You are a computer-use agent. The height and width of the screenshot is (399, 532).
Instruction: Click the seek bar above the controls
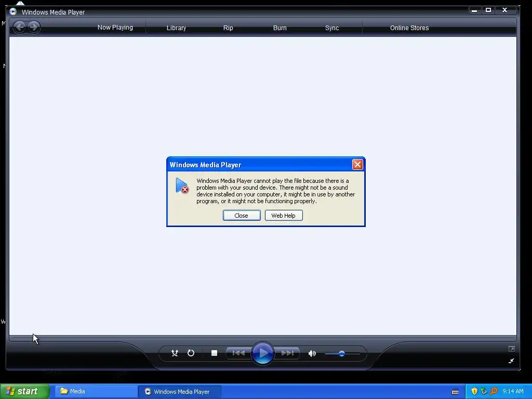(262, 338)
